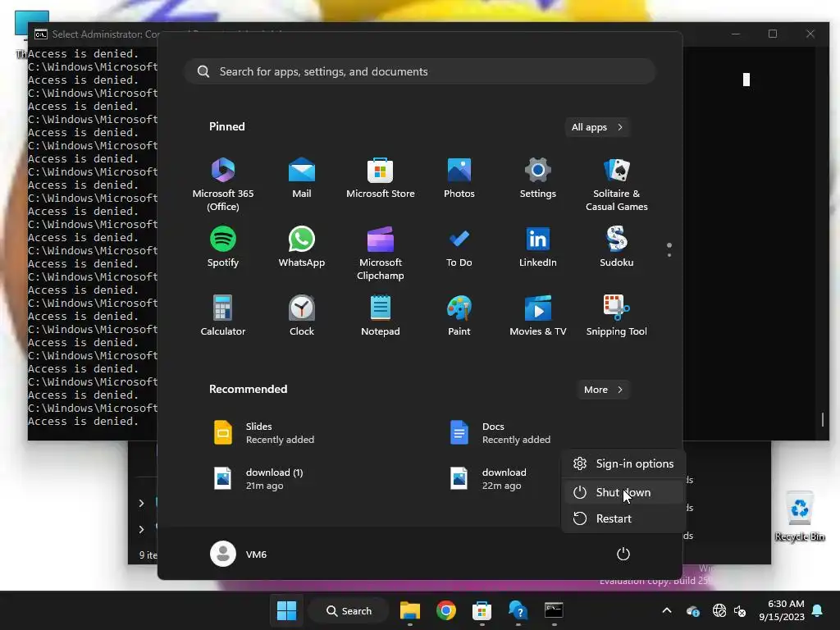
Task: Open Microsoft Clipchamp
Action: pyautogui.click(x=381, y=253)
